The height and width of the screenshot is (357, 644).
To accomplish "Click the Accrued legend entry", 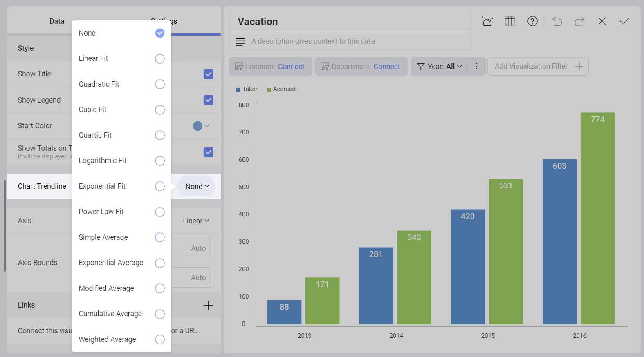I will [281, 89].
